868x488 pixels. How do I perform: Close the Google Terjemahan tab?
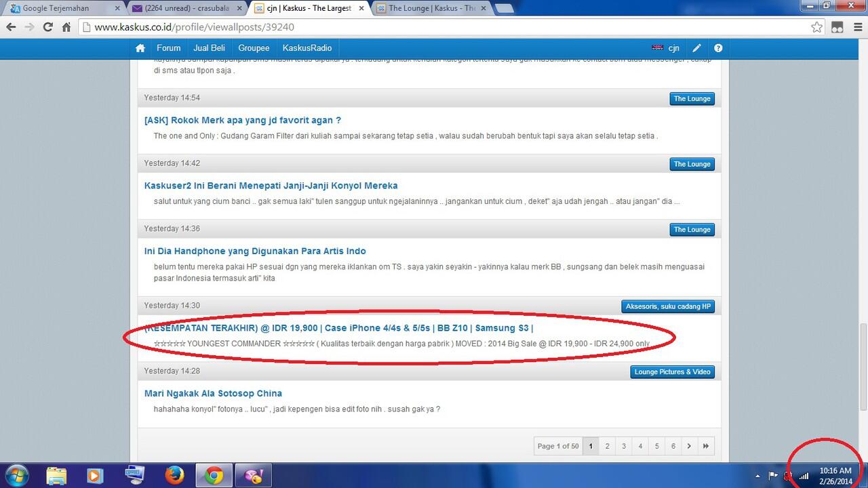click(x=117, y=9)
